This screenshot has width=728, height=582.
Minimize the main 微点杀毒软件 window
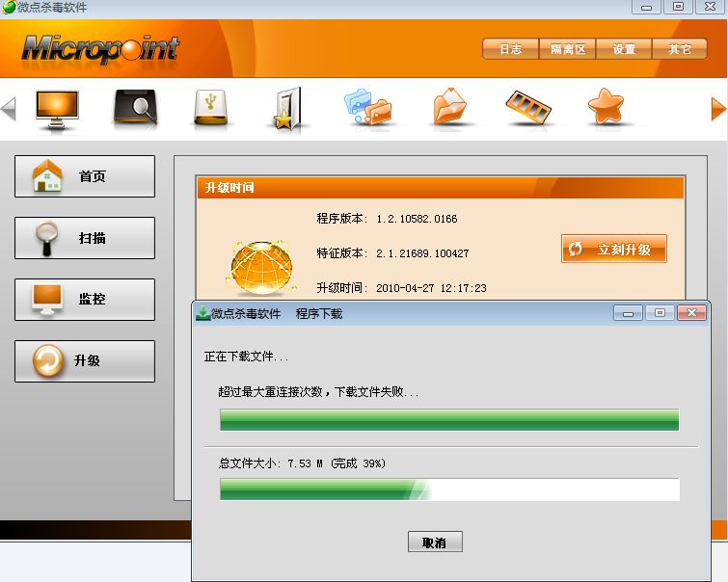646,7
